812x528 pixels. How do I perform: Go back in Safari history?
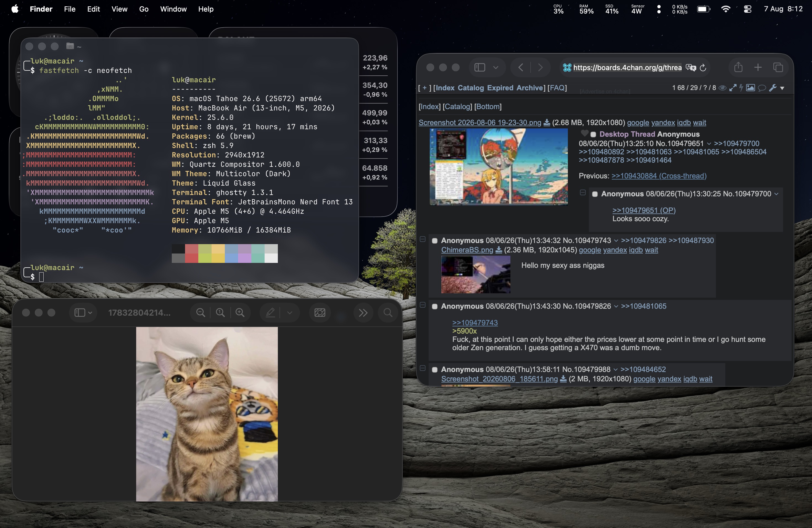click(x=521, y=68)
